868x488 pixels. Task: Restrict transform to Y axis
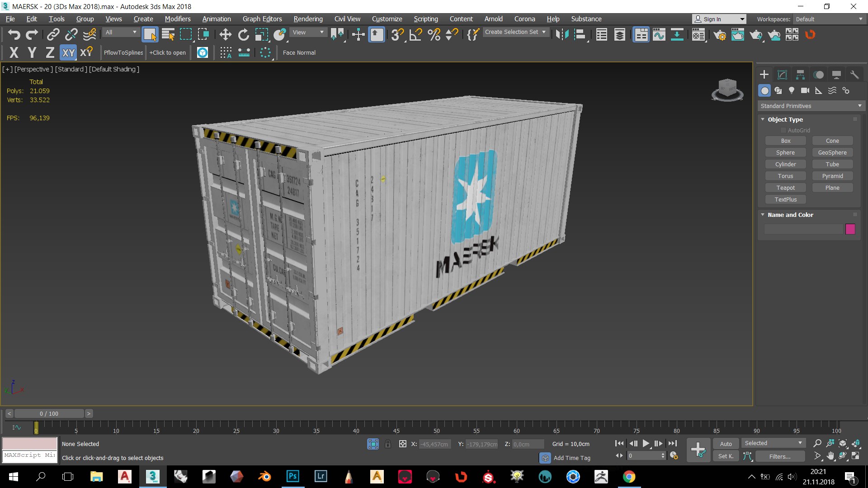tap(32, 52)
